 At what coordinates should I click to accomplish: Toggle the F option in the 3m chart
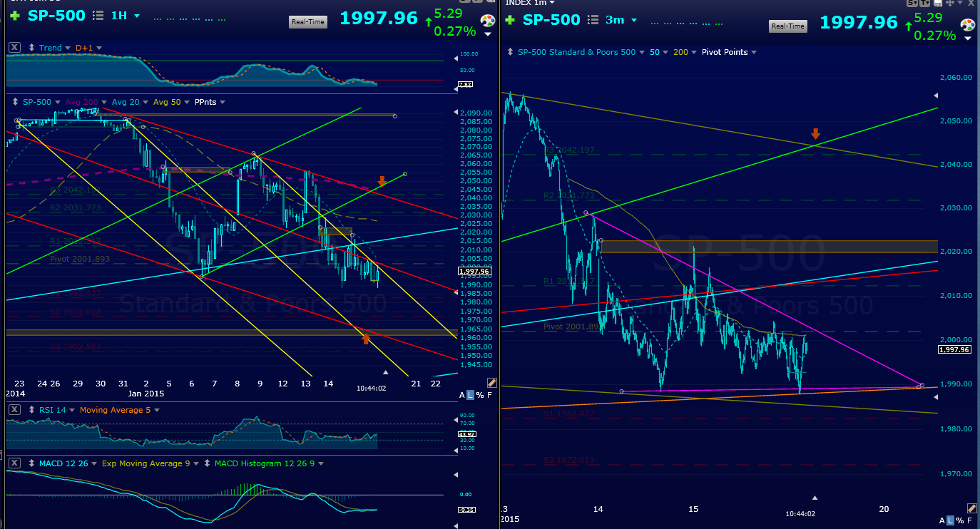969,520
